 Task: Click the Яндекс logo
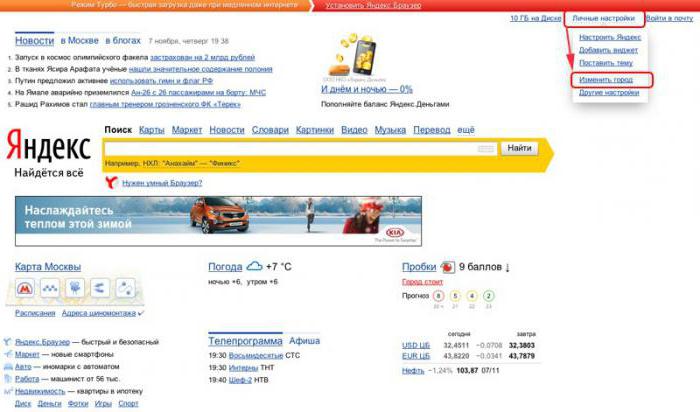tap(48, 145)
